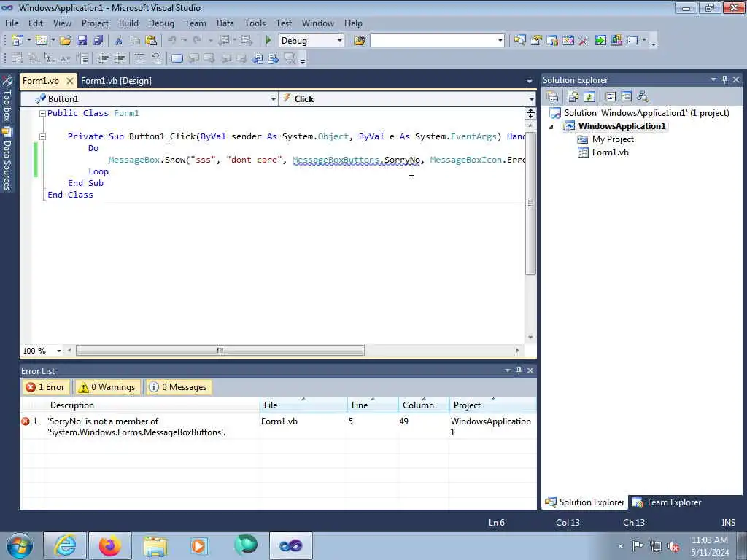
Task: Paste from clipboard toolbar icon
Action: click(x=151, y=41)
